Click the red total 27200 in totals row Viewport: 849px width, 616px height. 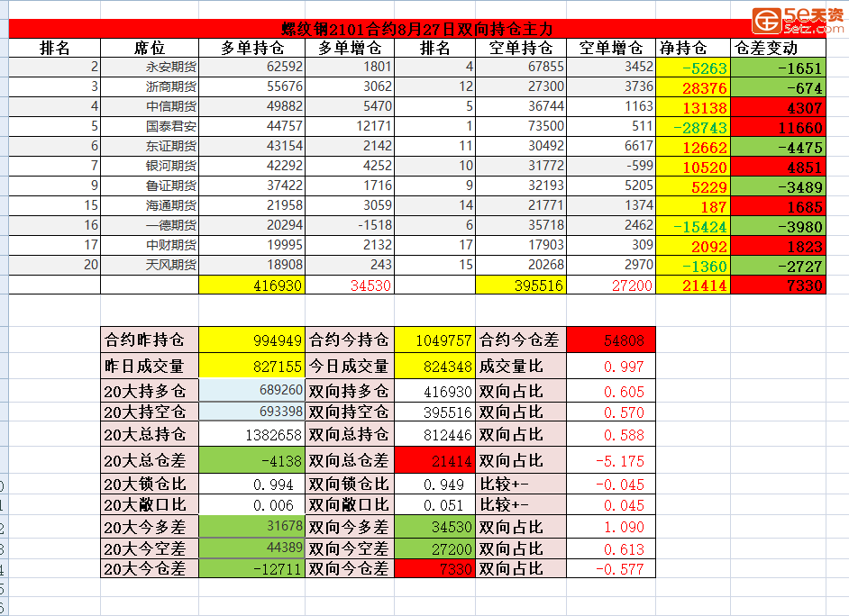611,285
